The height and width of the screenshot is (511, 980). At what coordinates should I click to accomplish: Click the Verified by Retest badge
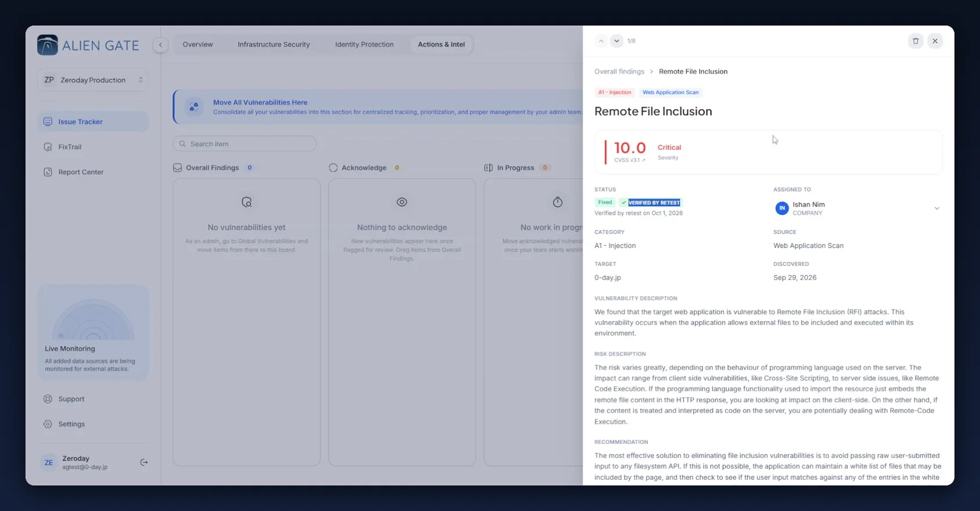coord(650,202)
